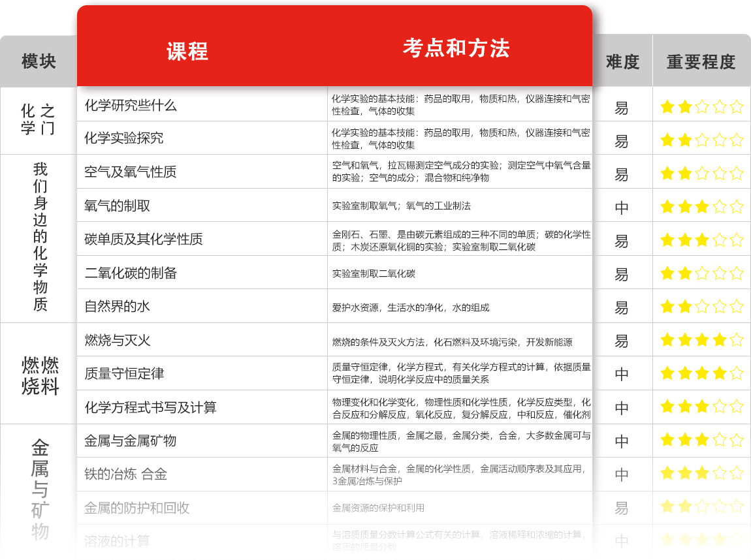Click star rating for 质量守恒定律
751x560 pixels.
click(701, 373)
